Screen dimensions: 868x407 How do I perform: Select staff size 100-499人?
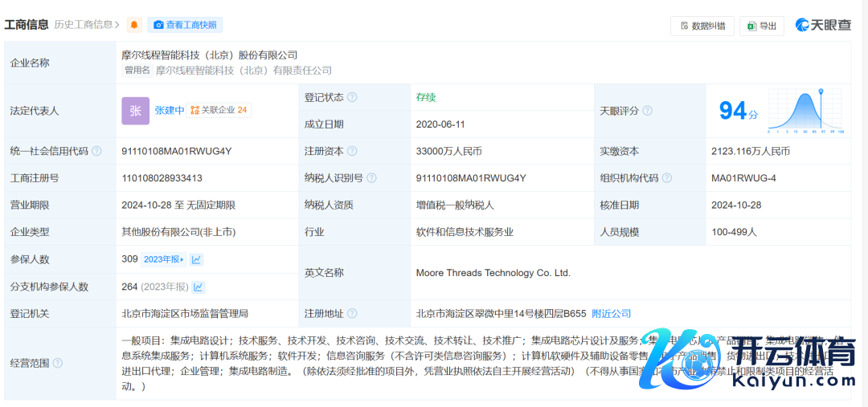(734, 232)
